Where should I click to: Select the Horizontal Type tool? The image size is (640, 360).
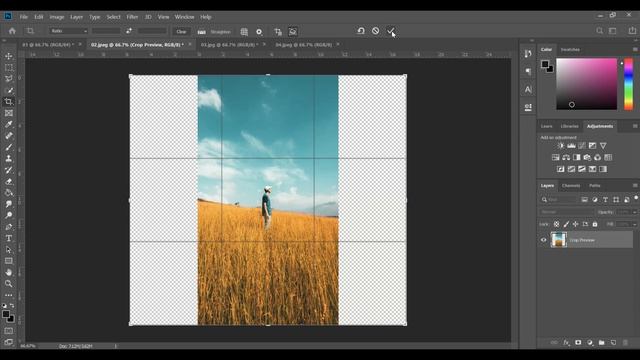click(9, 238)
